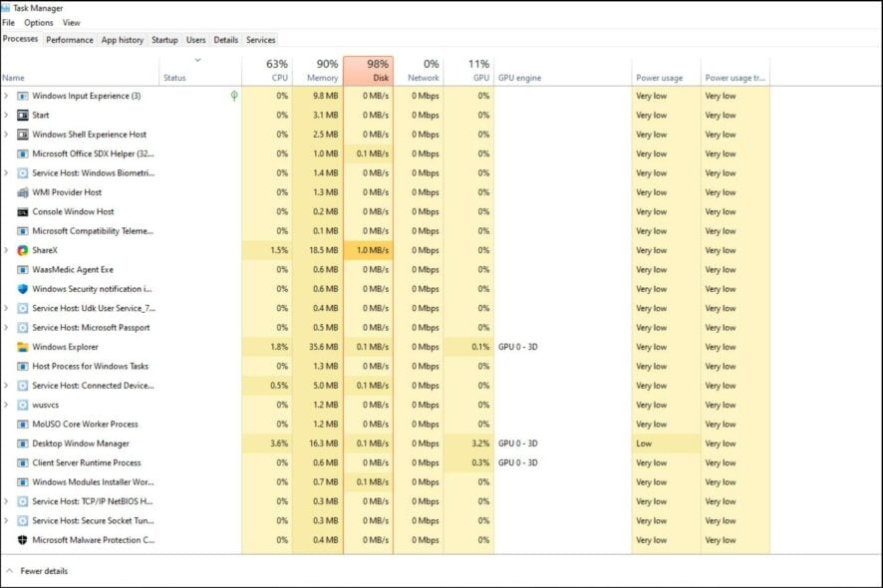Open the View menu
Screen dimensions: 883x588
click(x=71, y=23)
